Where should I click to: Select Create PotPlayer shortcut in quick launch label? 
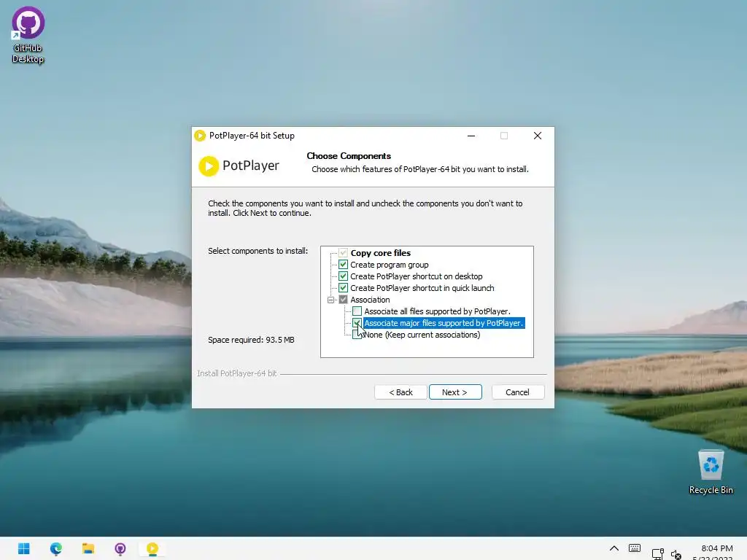click(422, 288)
